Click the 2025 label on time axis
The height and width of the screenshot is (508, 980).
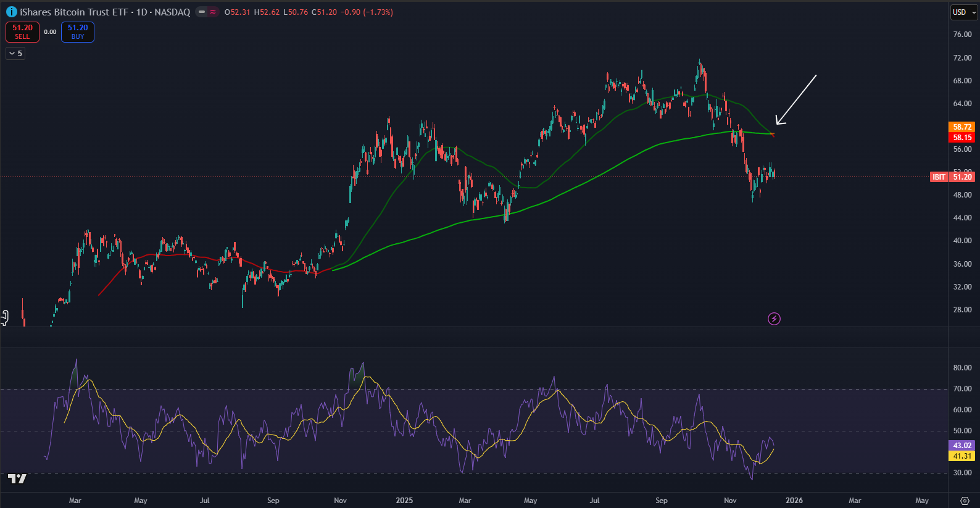click(x=404, y=501)
